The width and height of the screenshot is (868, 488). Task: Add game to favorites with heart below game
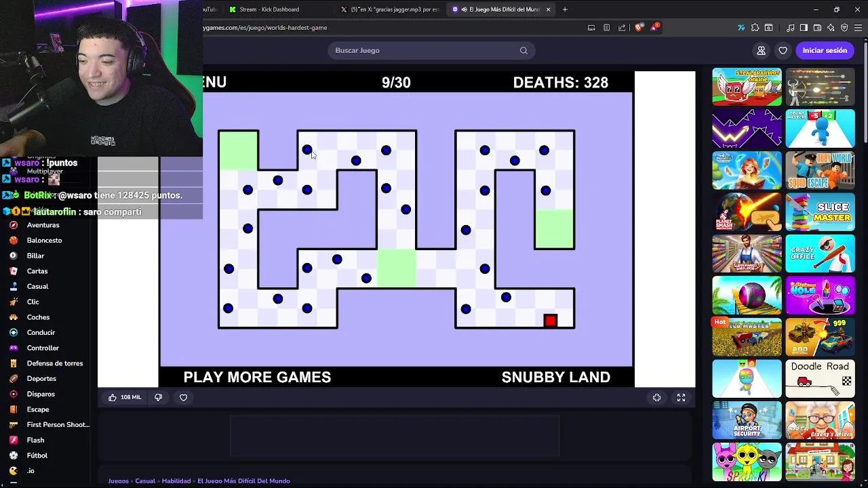pos(183,397)
